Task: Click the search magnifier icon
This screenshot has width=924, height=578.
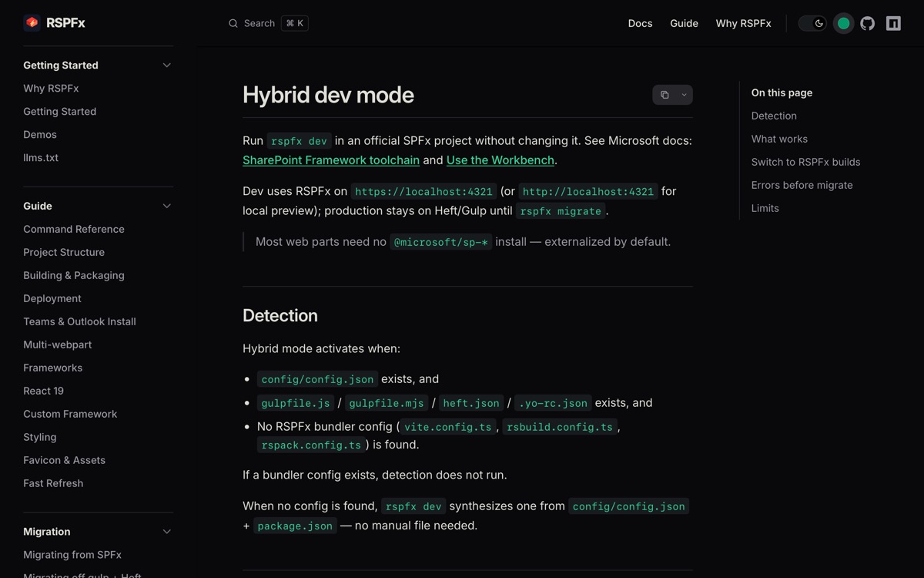Action: coord(233,23)
